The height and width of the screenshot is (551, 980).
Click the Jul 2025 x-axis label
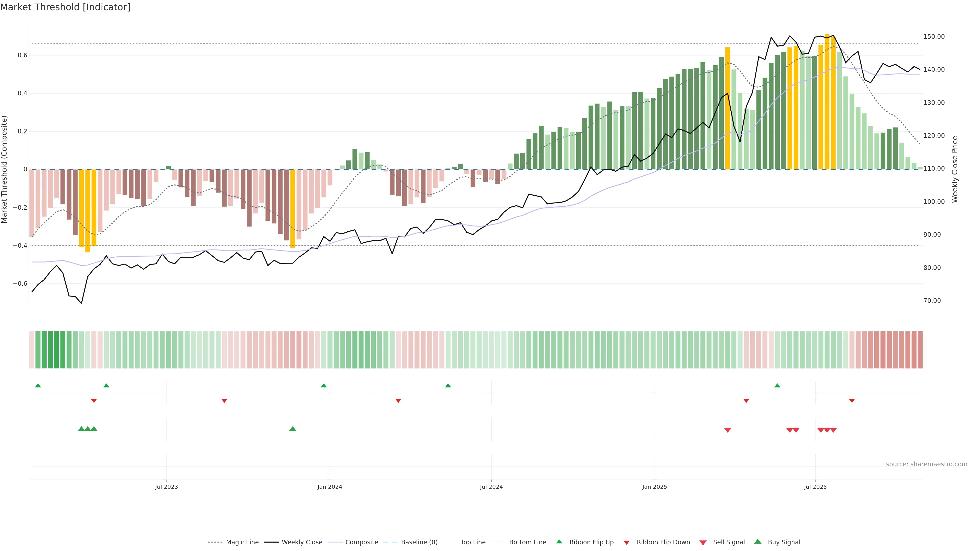[815, 487]
